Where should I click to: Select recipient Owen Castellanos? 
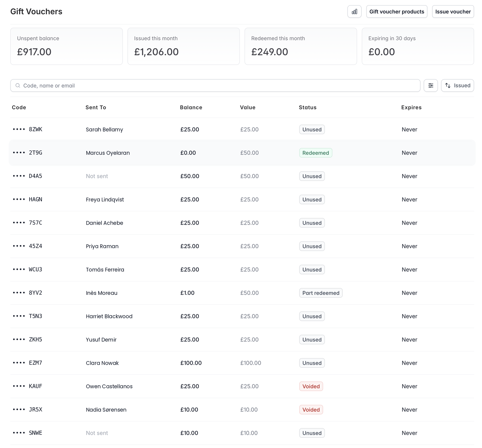(x=109, y=386)
